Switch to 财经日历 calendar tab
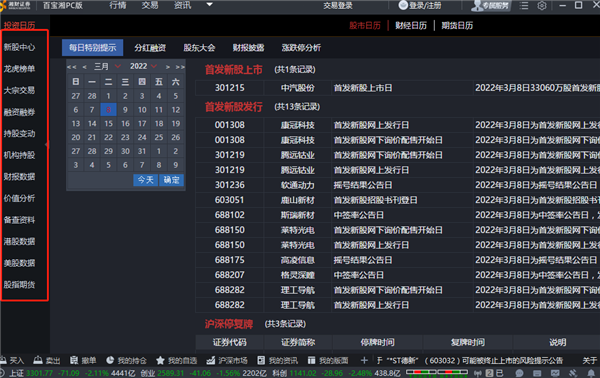 (x=411, y=25)
